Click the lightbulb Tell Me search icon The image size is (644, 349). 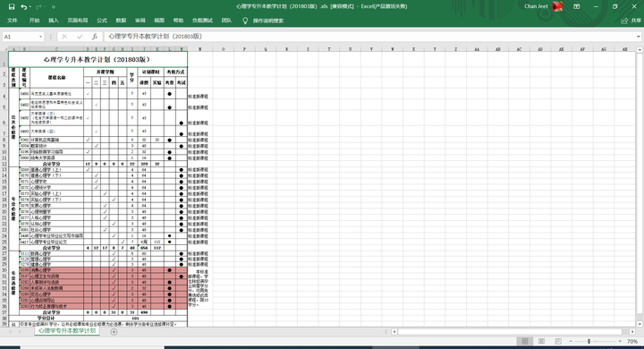(245, 21)
